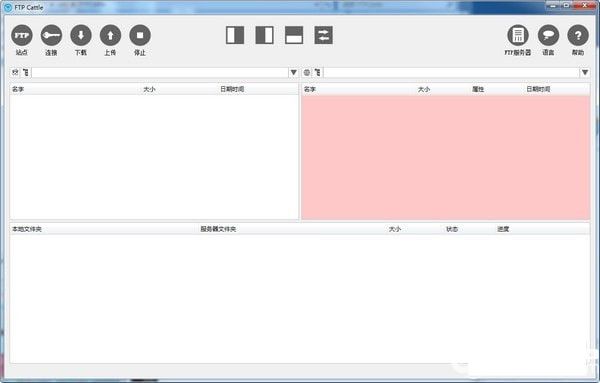Open help with the question-mark icon

click(578, 36)
